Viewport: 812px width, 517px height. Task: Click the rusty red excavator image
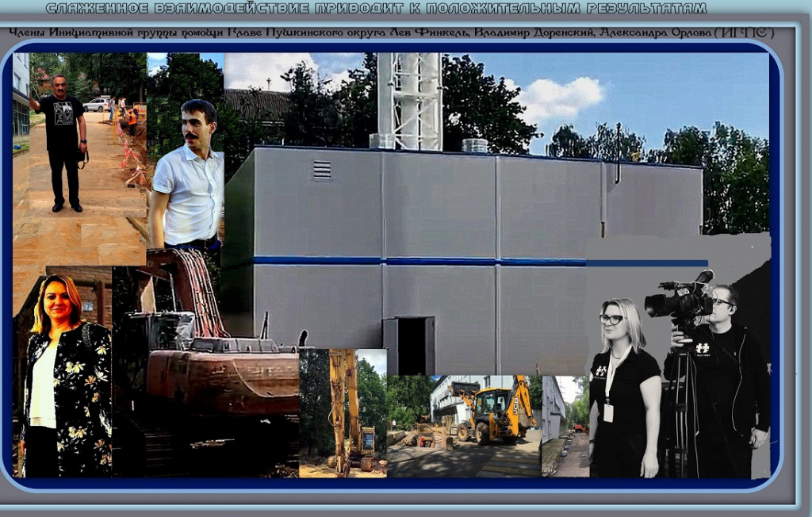[x=206, y=362]
